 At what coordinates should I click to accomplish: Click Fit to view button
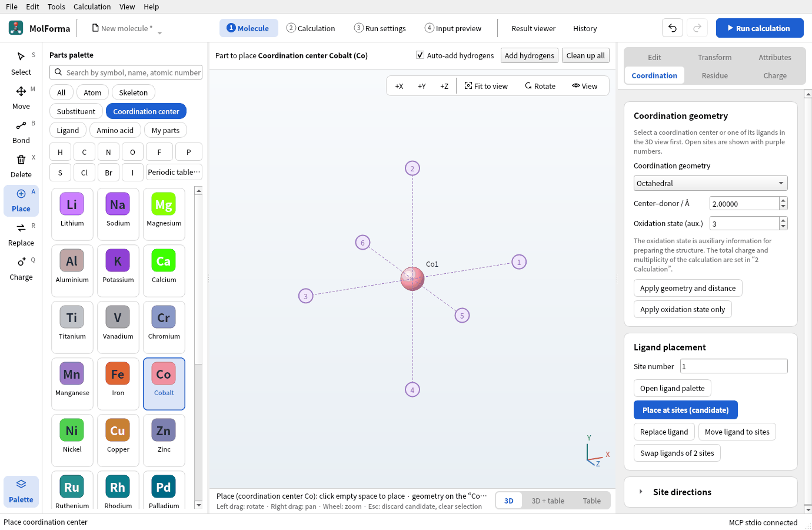pos(486,86)
